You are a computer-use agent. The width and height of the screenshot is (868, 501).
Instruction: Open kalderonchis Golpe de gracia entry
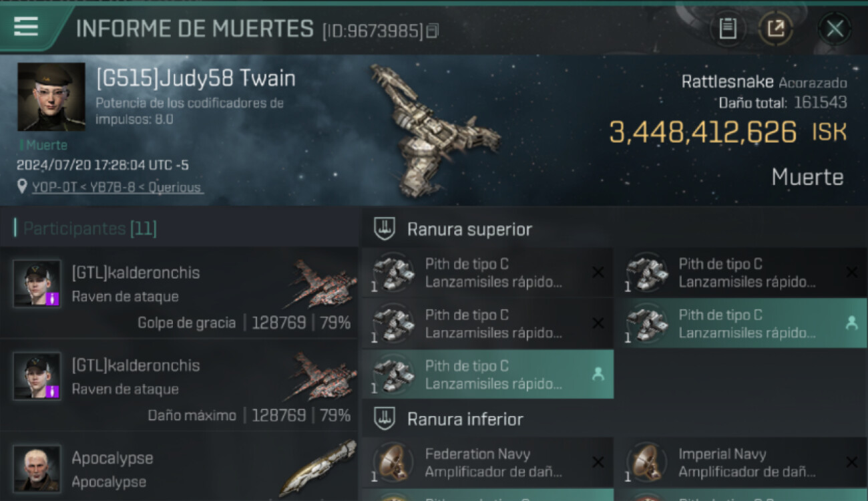click(x=179, y=293)
